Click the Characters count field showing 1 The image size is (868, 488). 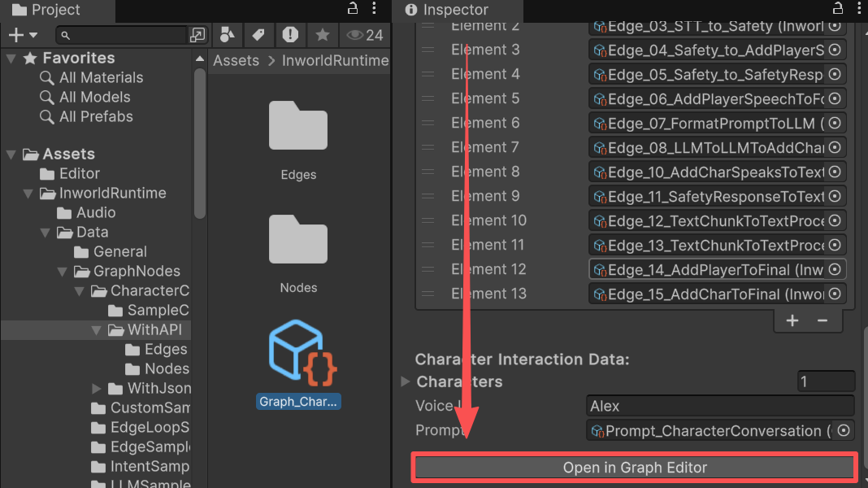(826, 381)
